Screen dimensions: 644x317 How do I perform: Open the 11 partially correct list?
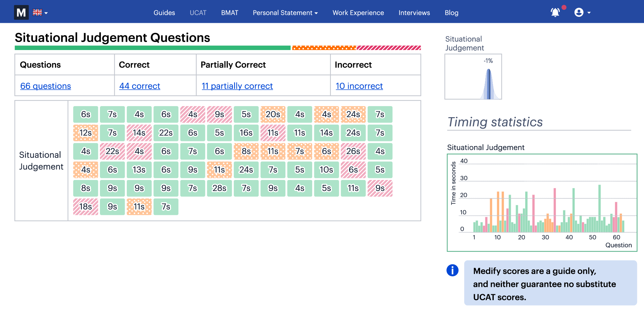(x=237, y=86)
